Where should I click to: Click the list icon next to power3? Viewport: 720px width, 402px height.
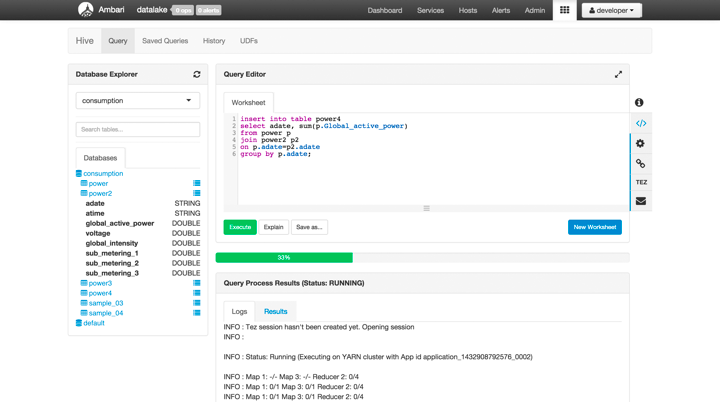click(x=197, y=283)
